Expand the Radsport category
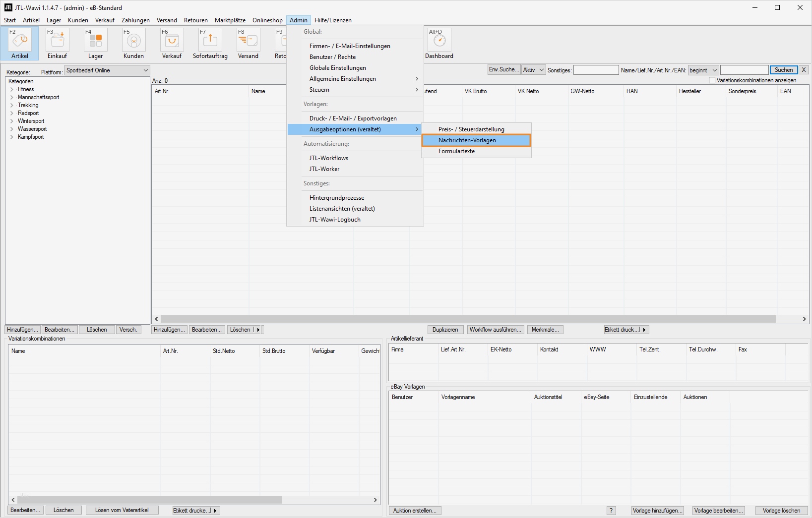The height and width of the screenshot is (518, 812). tap(12, 113)
